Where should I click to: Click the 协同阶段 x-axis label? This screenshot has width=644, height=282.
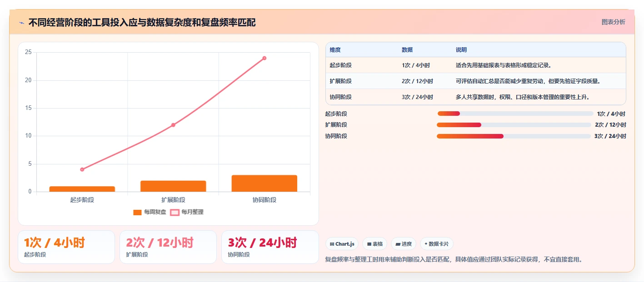(x=264, y=200)
